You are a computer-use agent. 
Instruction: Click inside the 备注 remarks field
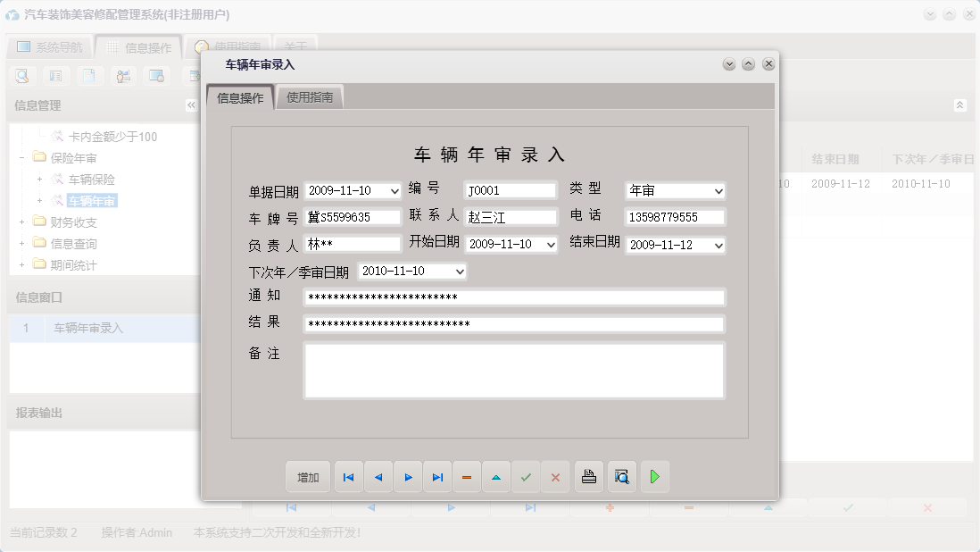coord(513,368)
